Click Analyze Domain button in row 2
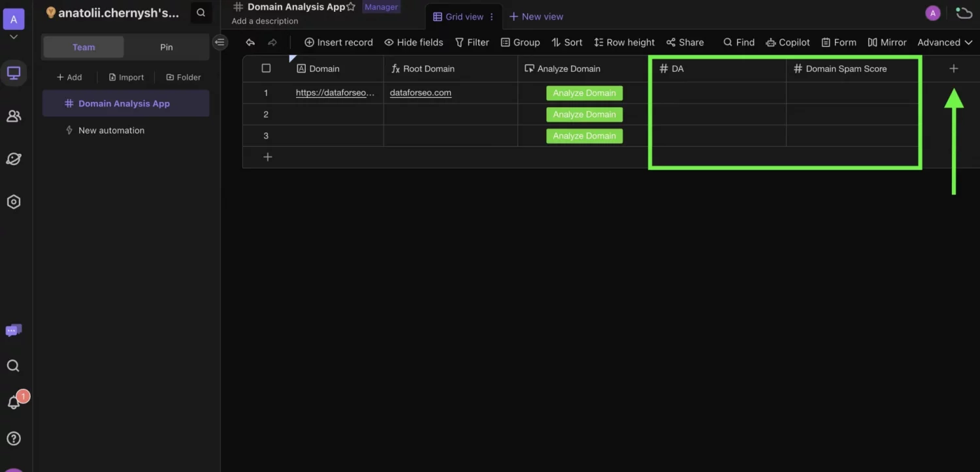This screenshot has height=472, width=980. click(x=584, y=114)
